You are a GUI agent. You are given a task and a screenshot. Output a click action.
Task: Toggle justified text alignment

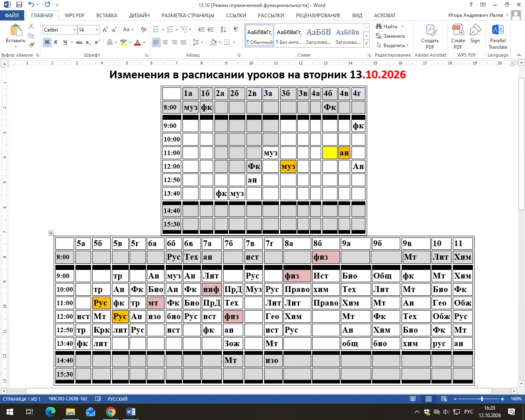click(x=183, y=42)
